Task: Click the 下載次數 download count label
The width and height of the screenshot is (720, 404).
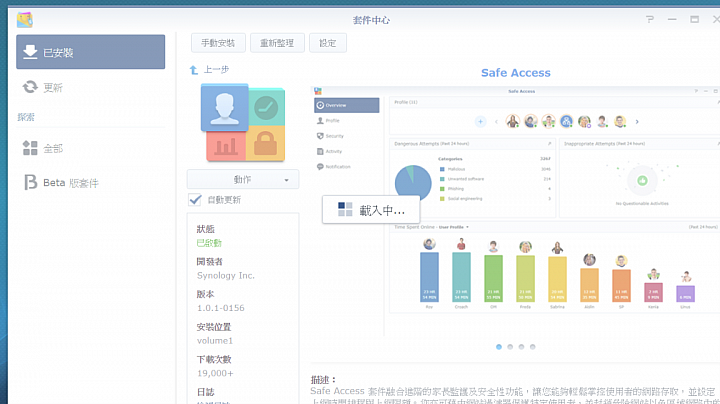Action: [x=214, y=359]
